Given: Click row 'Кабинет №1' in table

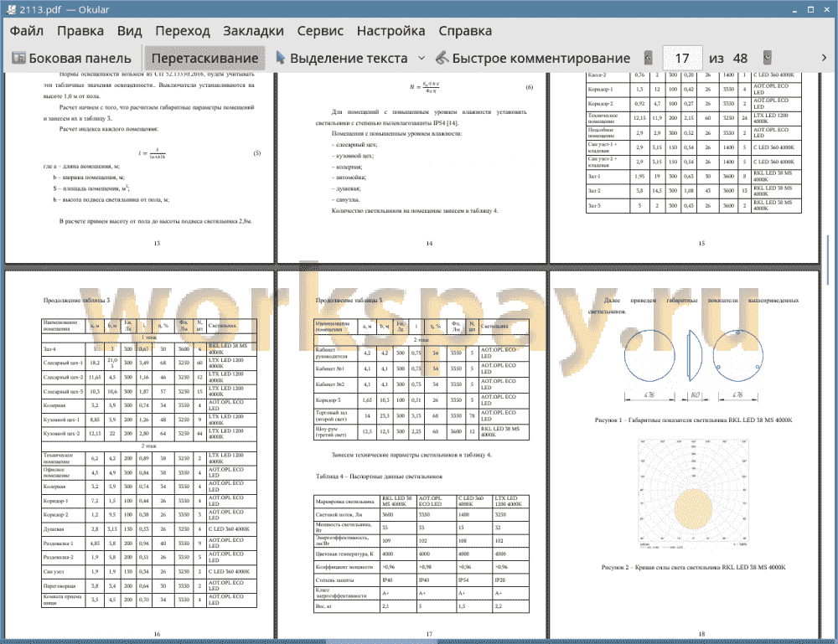Looking at the screenshot, I should pyautogui.click(x=422, y=368).
